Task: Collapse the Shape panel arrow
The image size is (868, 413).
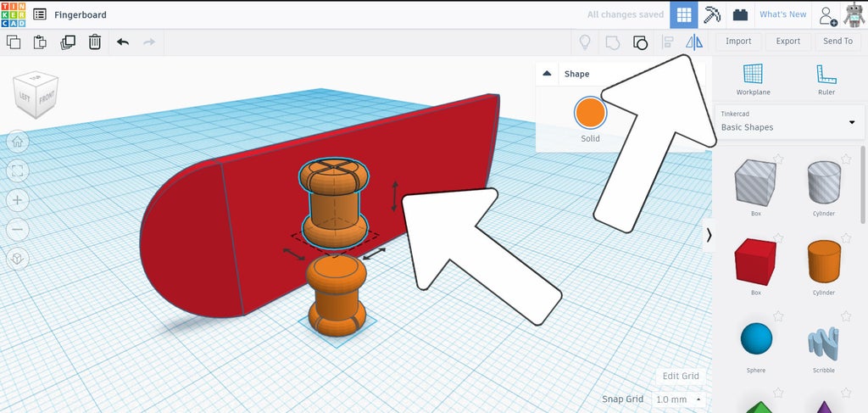Action: pyautogui.click(x=547, y=74)
